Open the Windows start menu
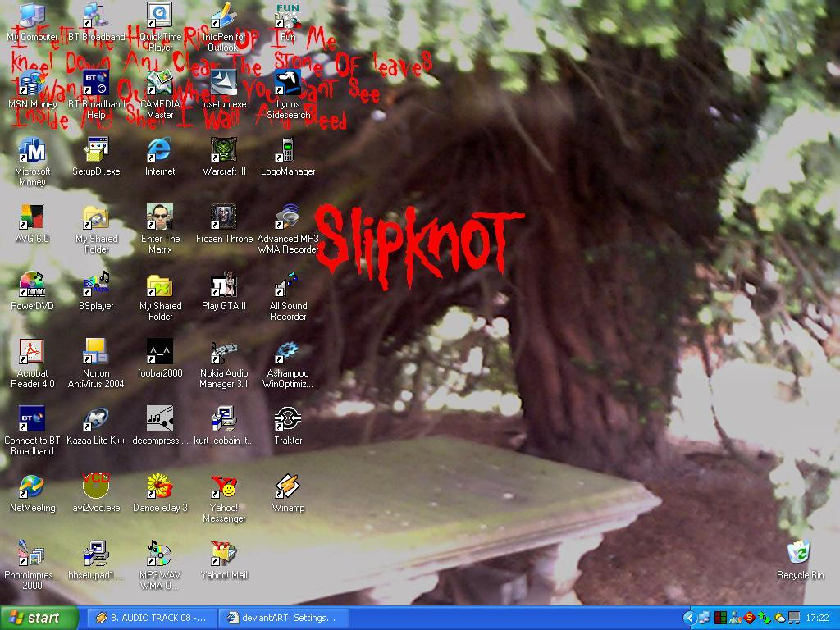 pyautogui.click(x=39, y=619)
